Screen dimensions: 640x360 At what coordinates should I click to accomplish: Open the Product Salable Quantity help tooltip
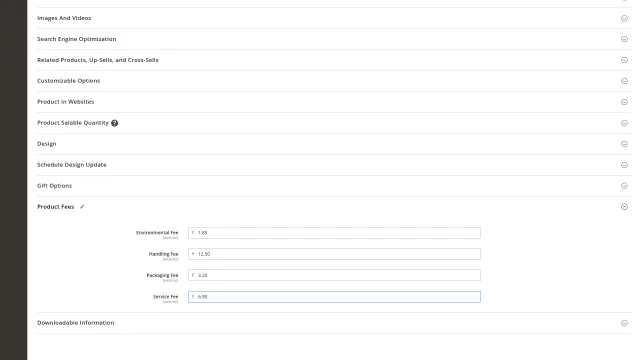[x=115, y=123]
